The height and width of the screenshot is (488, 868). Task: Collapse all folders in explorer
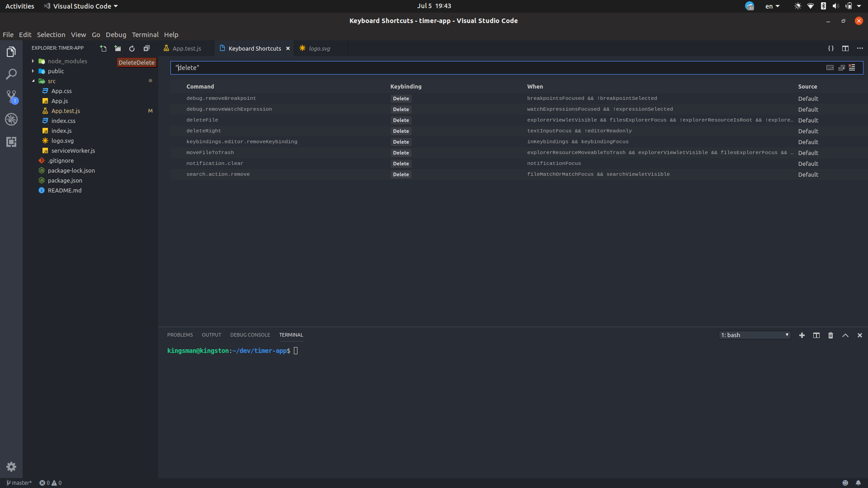(x=146, y=48)
